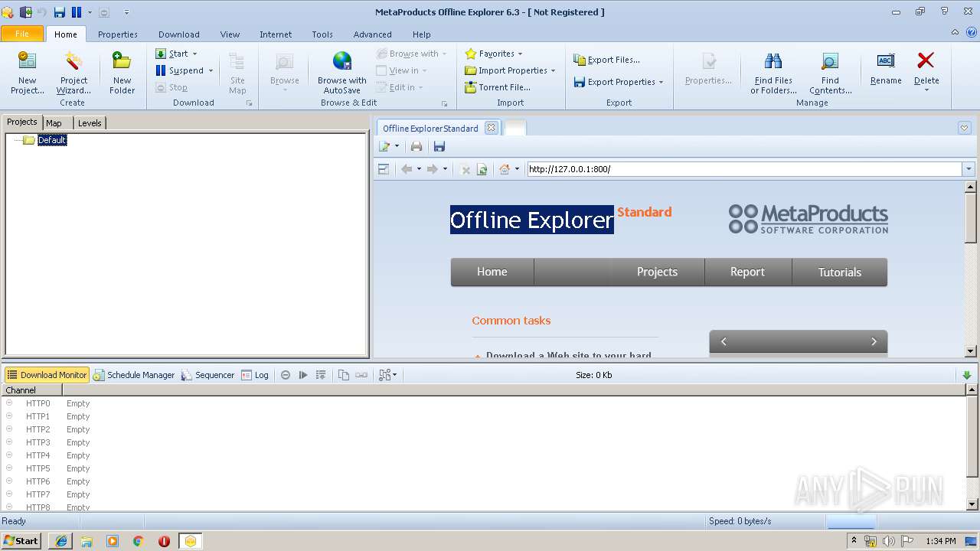Click the browser Refresh icon
This screenshot has width=980, height=551.
(482, 170)
